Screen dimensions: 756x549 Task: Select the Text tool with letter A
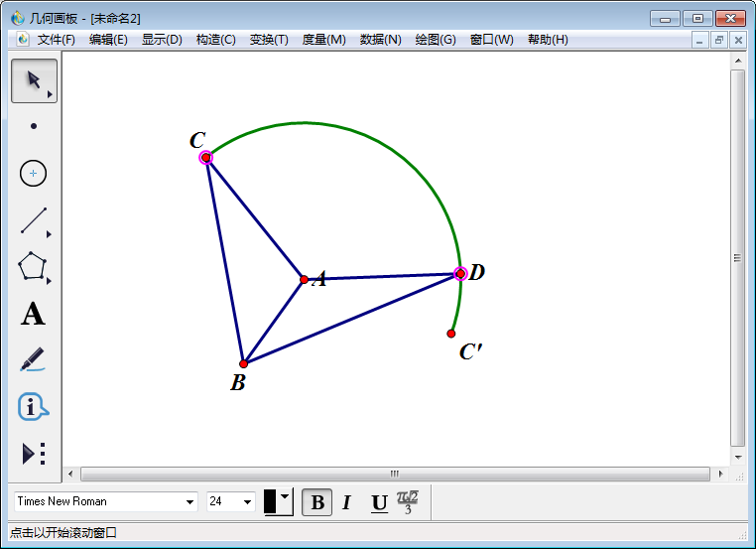point(33,314)
